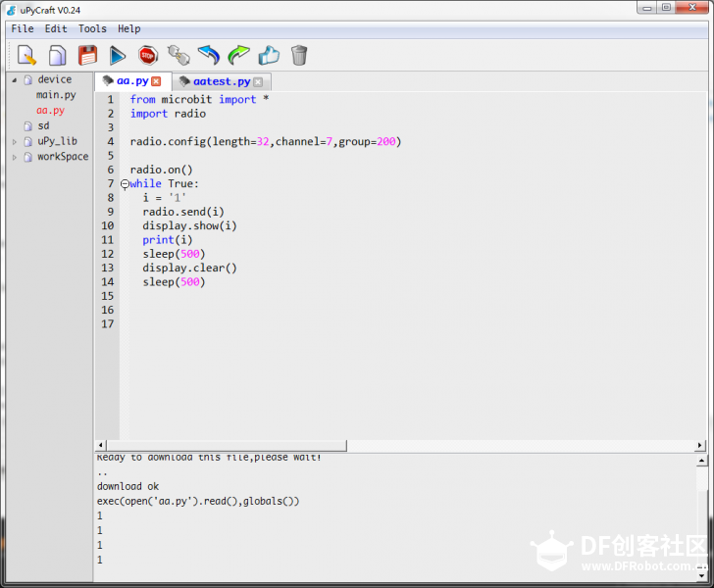Open the Help menu
The height and width of the screenshot is (588, 714).
128,28
